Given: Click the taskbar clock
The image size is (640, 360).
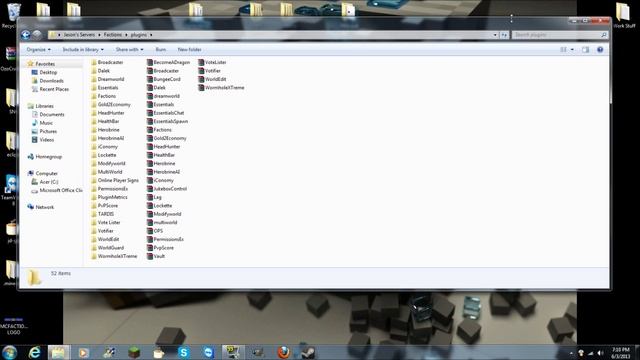Looking at the screenshot, I should click(x=620, y=353).
